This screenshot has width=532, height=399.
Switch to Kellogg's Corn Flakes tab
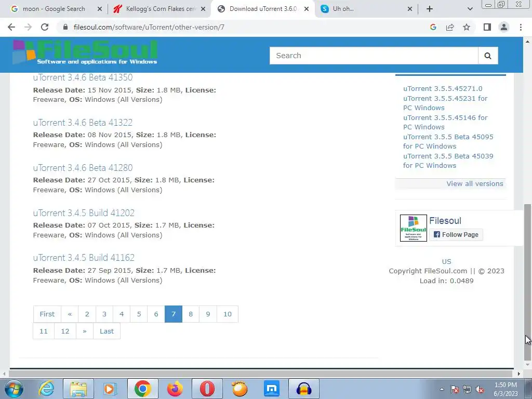[x=160, y=9]
